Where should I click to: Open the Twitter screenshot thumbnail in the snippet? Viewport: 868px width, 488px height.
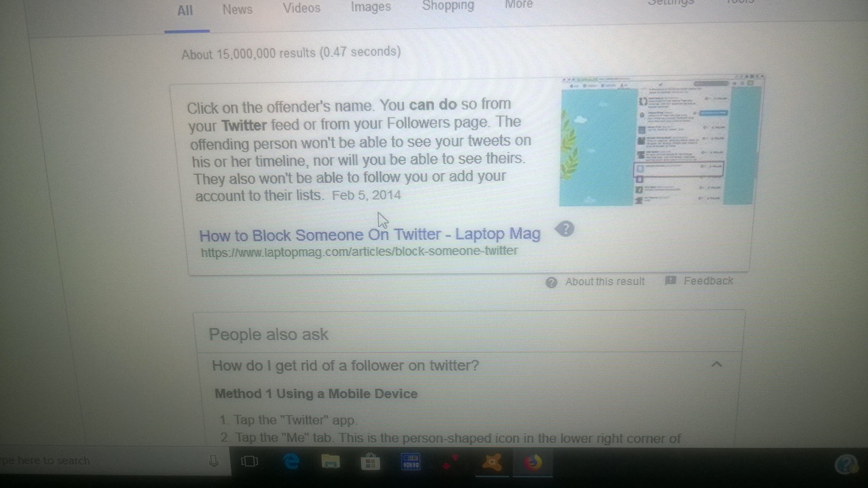(661, 140)
